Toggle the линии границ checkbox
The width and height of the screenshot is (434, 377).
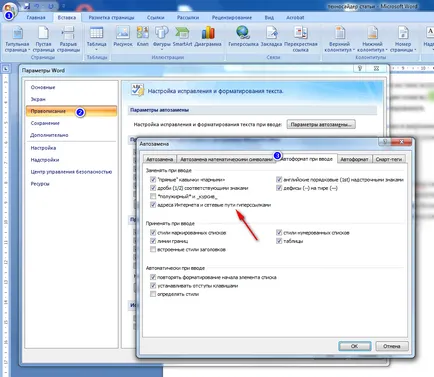153,241
